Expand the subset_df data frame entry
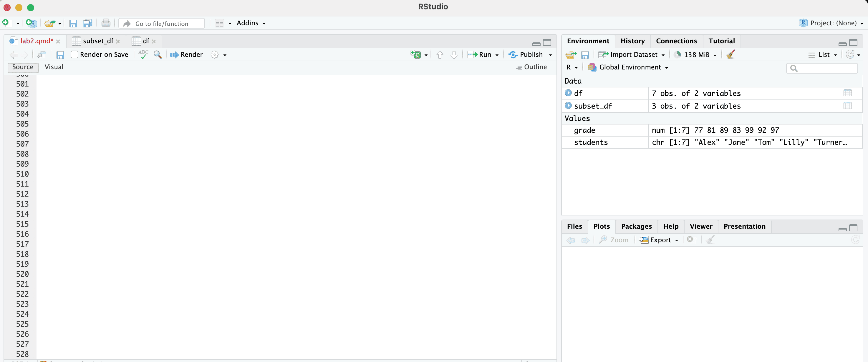This screenshot has height=362, width=868. [568, 106]
